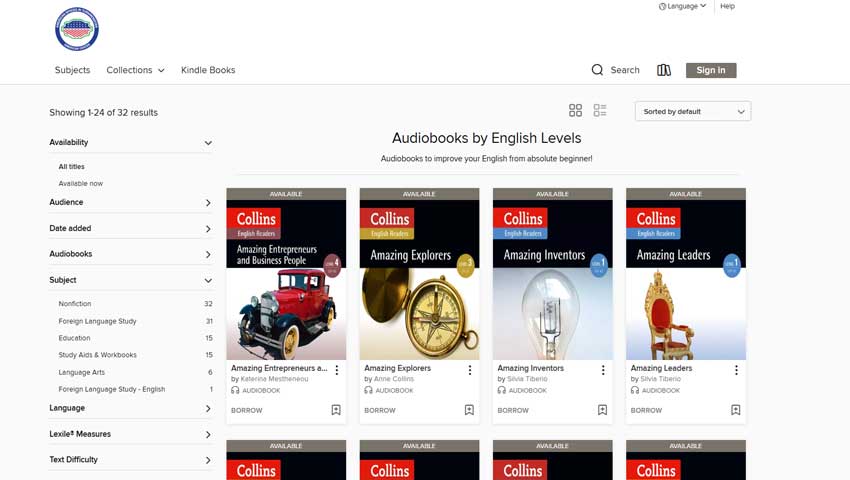Viewport: 850px width, 480px height.
Task: Bookmark Amazing Entrepreneurs audiobook
Action: point(336,410)
